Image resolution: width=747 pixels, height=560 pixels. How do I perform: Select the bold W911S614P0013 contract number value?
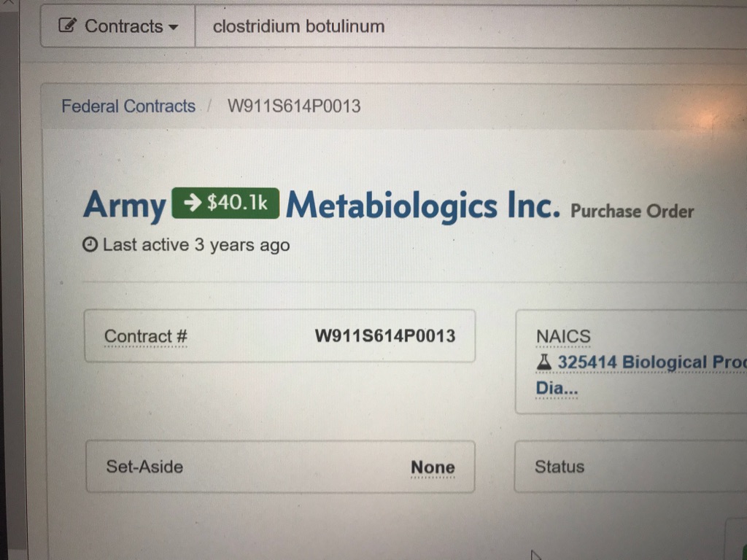coord(384,336)
